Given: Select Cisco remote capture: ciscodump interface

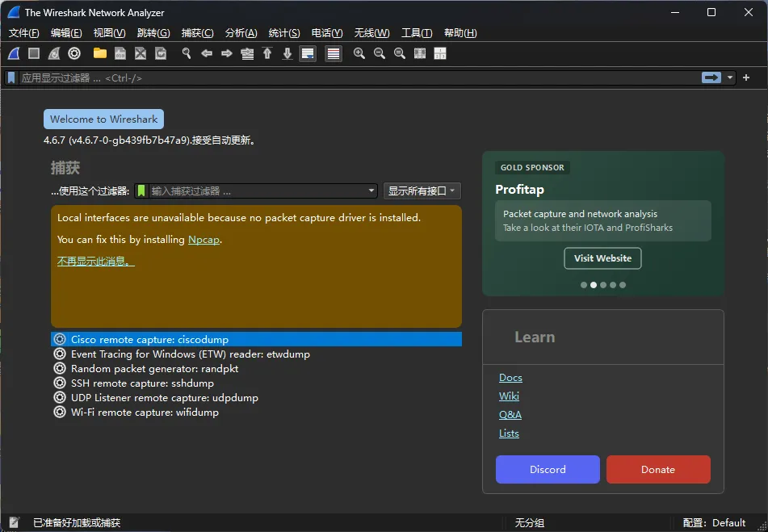Looking at the screenshot, I should pos(256,339).
